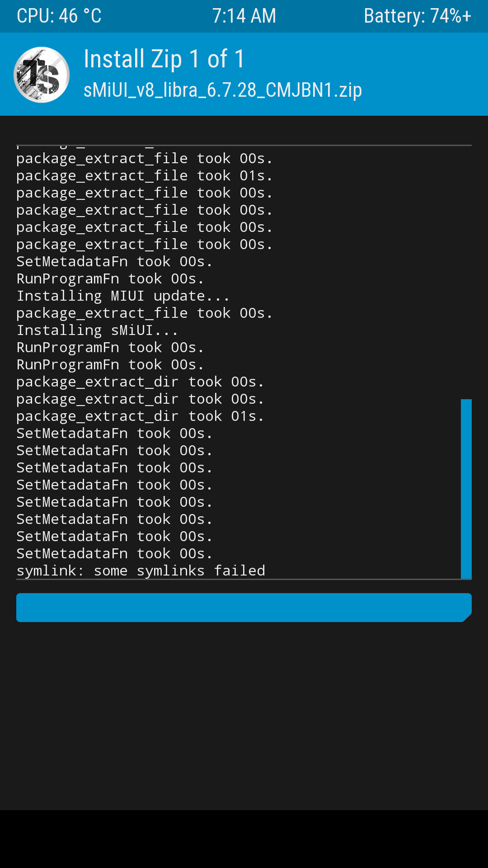Click the package_extract_dir took 01s line

[x=140, y=416]
